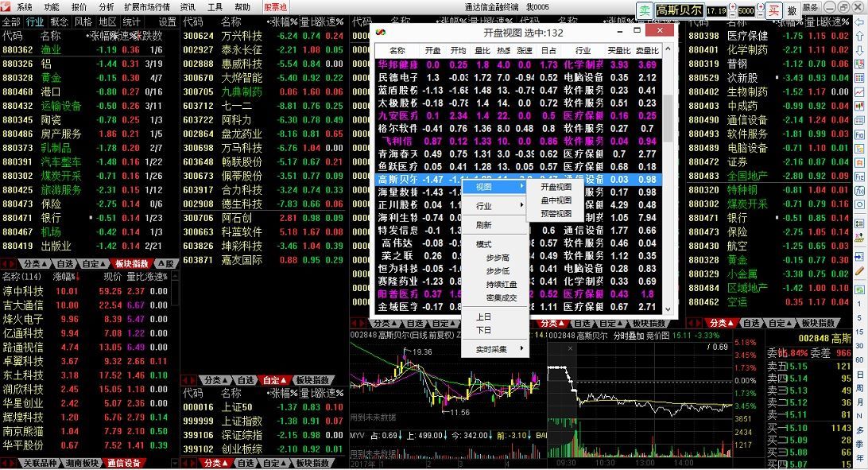868x470 pixels.
Task: Click the 撤 (cancel order) button
Action: 791,11
